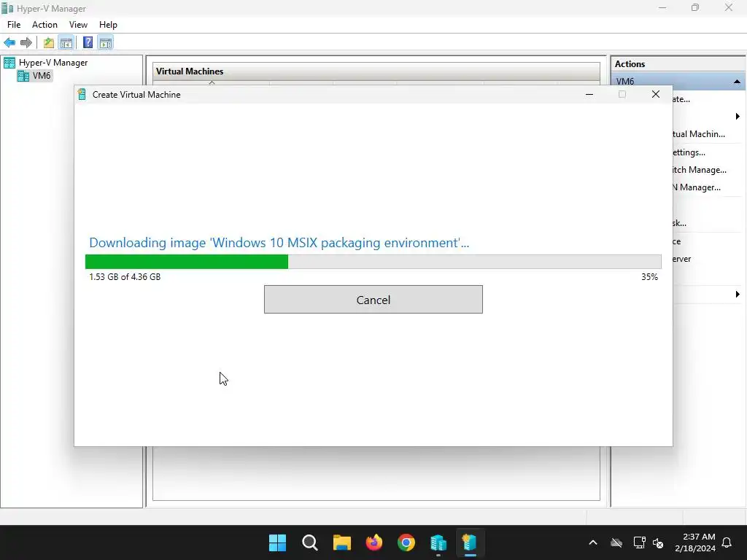This screenshot has width=747, height=560.
Task: Open the notifications bell icon
Action: 727,542
